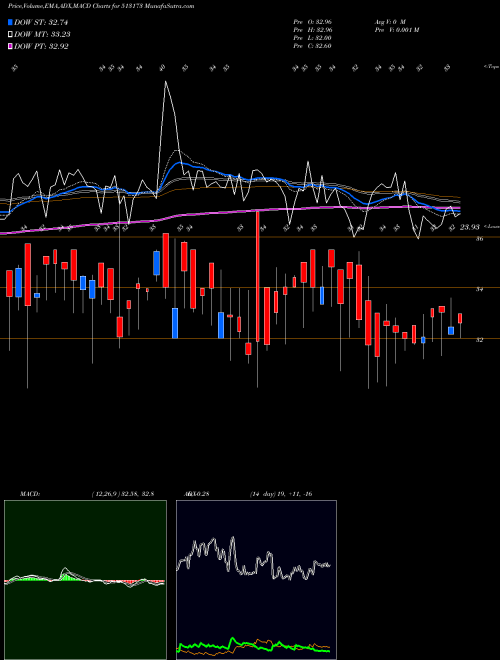
Task: Click the 'Pre H: 32.96' high value
Action: click(313, 29)
